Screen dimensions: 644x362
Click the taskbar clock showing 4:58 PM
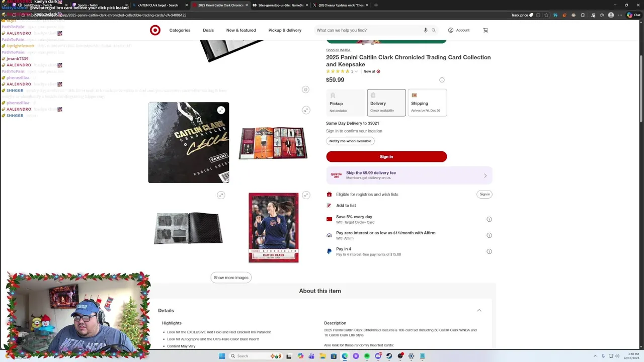point(632,356)
